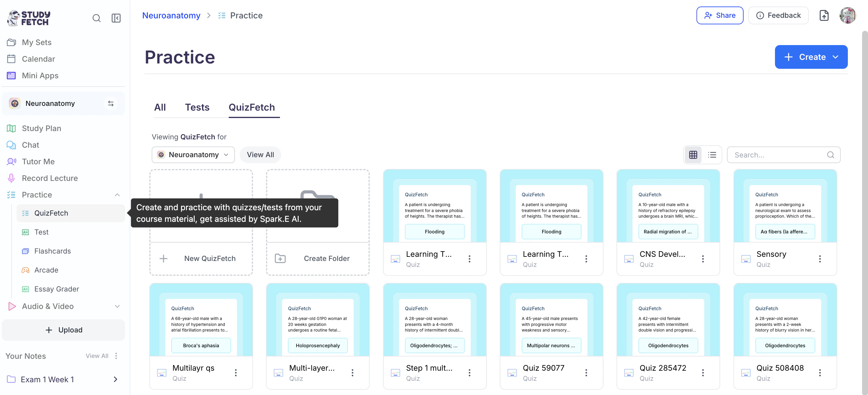The height and width of the screenshot is (395, 868).
Task: Open the Study Plan section
Action: click(x=41, y=128)
